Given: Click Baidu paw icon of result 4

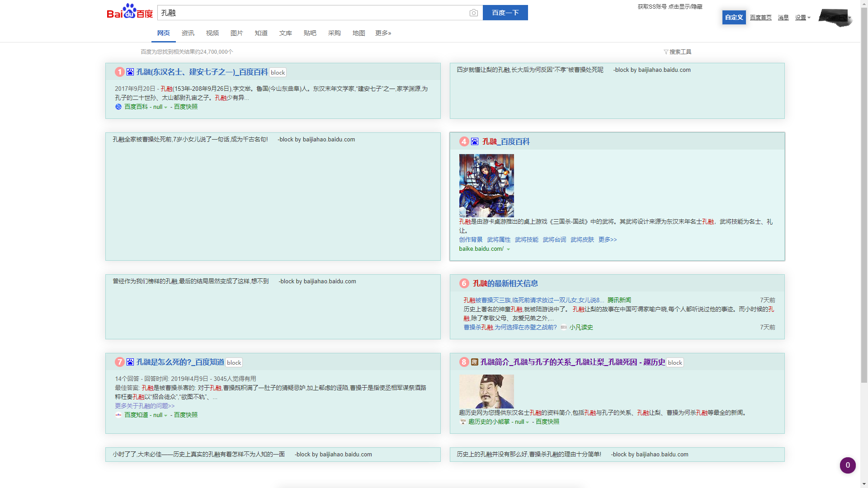Looking at the screenshot, I should coord(475,141).
